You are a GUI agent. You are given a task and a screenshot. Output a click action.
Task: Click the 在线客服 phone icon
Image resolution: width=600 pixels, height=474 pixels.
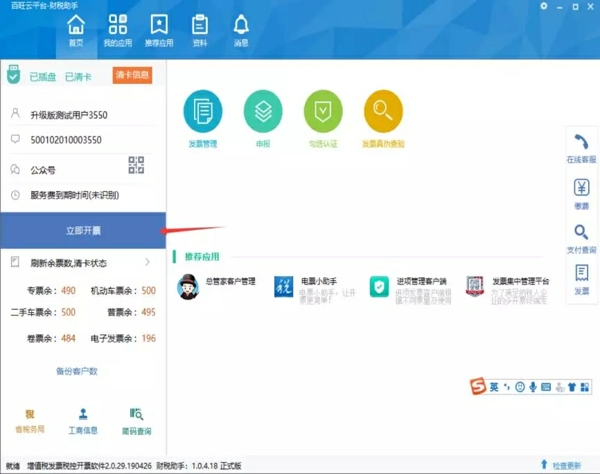[581, 145]
